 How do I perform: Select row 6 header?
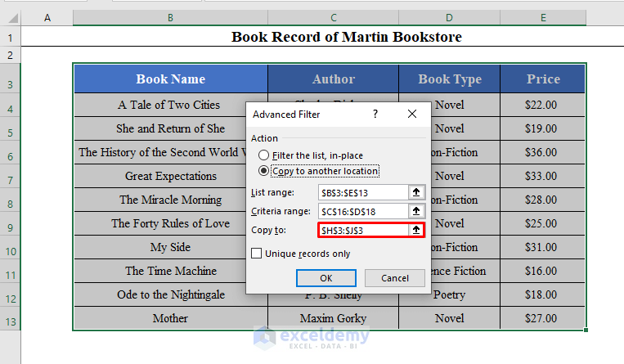11,152
